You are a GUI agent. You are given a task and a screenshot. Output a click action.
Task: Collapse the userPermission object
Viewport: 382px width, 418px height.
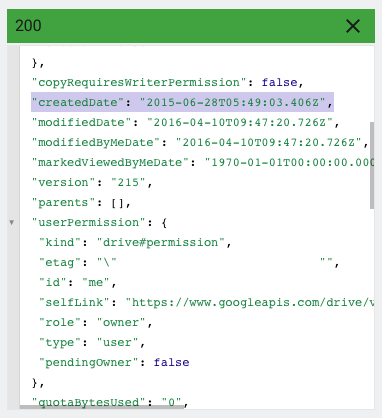tap(12, 222)
